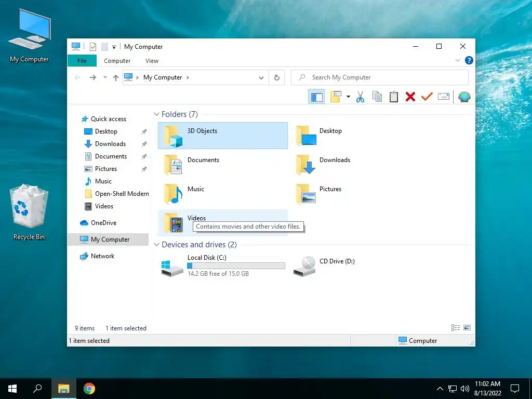Click the taskbar search icon
The height and width of the screenshot is (399, 532).
37,389
